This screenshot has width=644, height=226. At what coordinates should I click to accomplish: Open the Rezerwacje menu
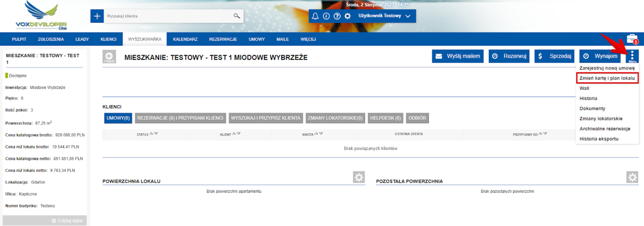223,39
